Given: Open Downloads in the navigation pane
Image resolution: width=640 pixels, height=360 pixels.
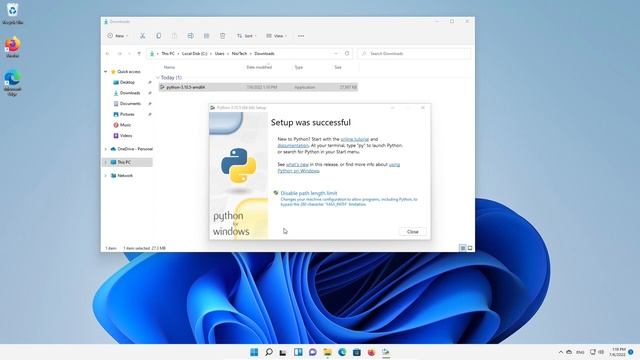Looking at the screenshot, I should [x=130, y=93].
